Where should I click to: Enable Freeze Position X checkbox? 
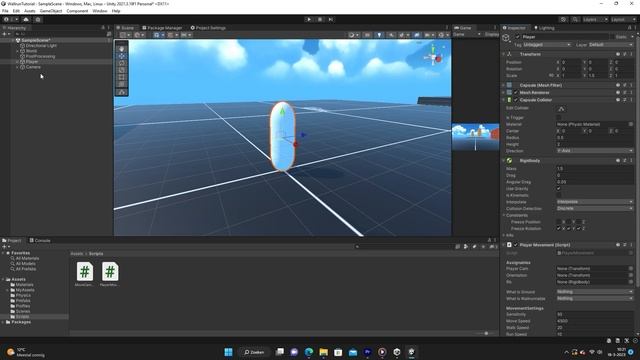point(559,222)
